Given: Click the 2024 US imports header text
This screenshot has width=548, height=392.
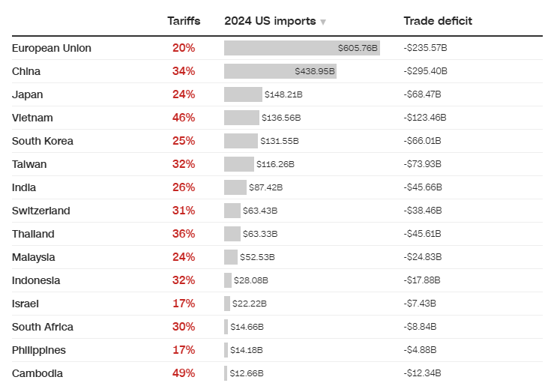Looking at the screenshot, I should click(270, 21).
